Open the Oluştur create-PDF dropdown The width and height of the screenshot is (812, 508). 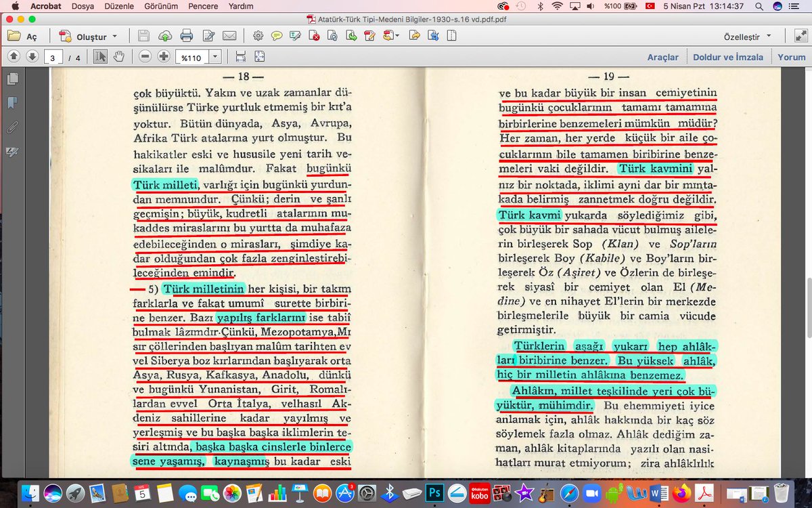coord(88,36)
